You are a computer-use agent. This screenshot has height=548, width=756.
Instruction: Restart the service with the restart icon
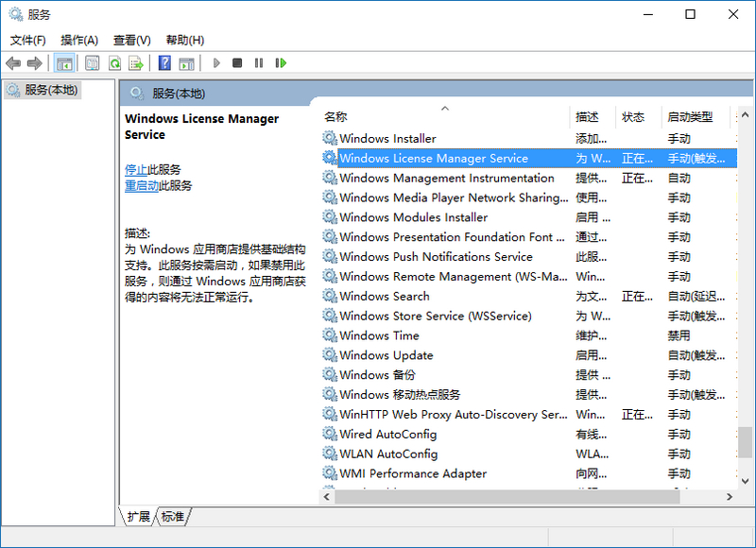coord(281,63)
